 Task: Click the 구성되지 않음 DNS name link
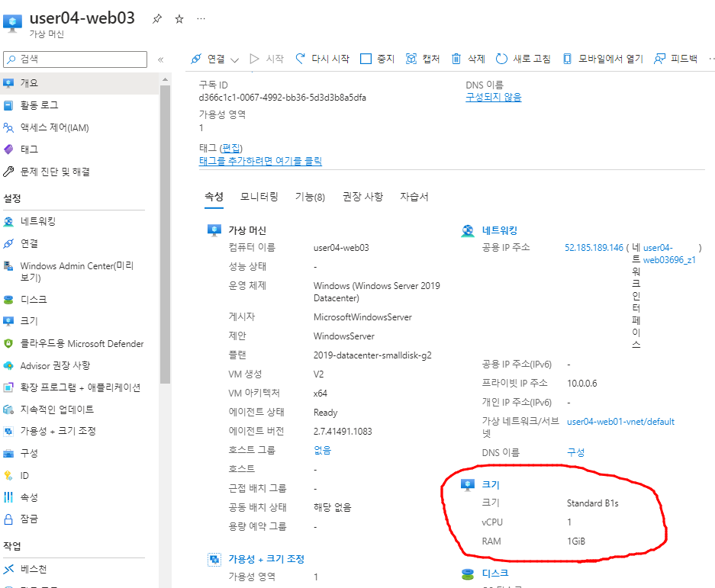click(494, 97)
